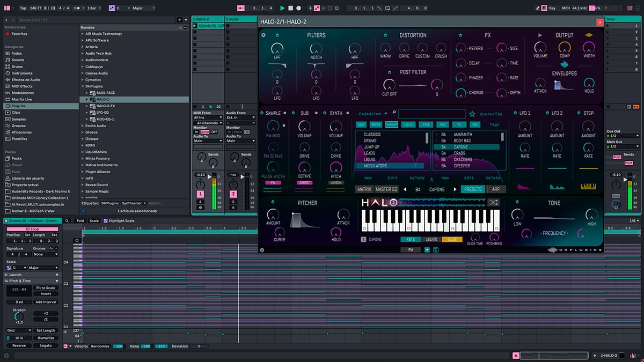
Task: Collapse the DHPlugins folder
Action: tap(83, 86)
